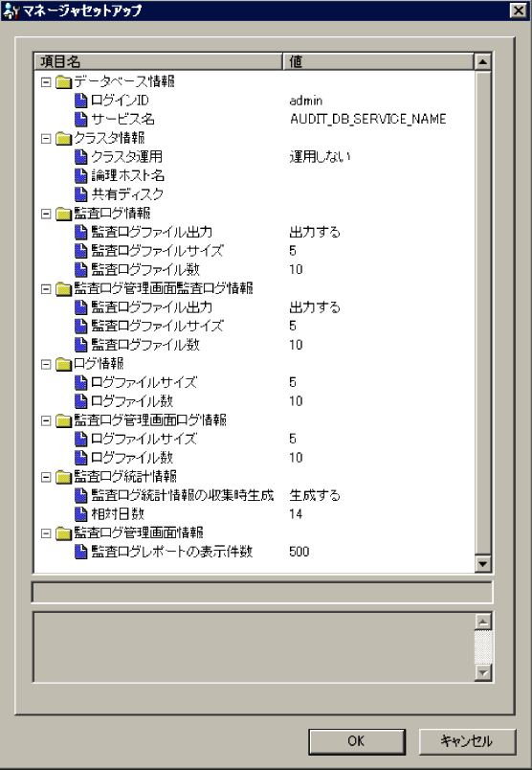This screenshot has width=532, height=770.
Task: Collapse the 監査ログ管理画面情報 tree node
Action: pyautogui.click(x=46, y=533)
